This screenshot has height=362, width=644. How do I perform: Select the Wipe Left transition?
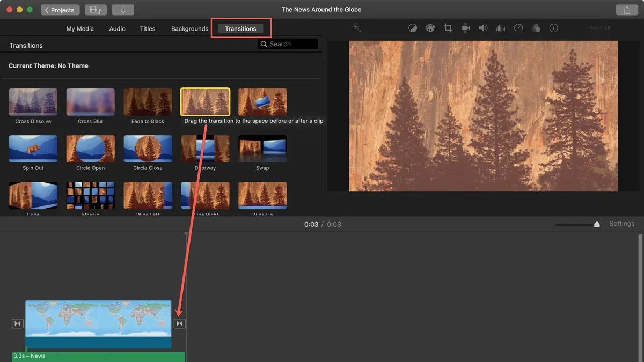pyautogui.click(x=148, y=196)
